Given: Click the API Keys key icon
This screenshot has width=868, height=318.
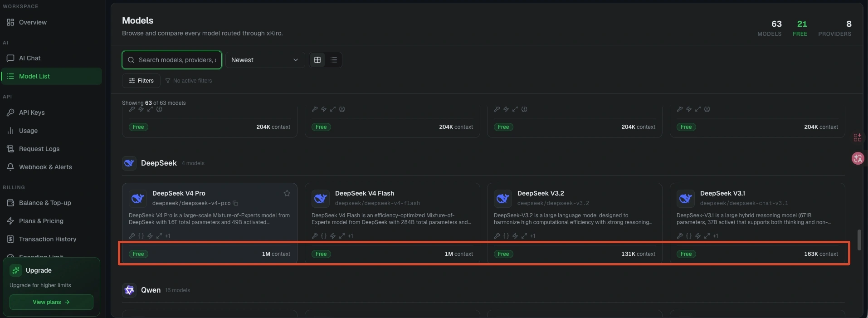Looking at the screenshot, I should pos(10,113).
